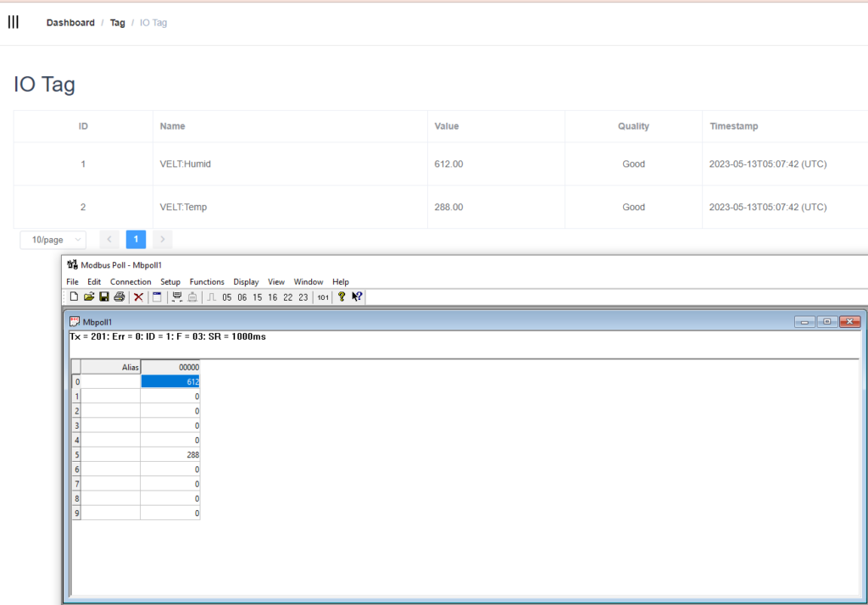
Task: Click the 06 function toolbar button
Action: click(242, 297)
